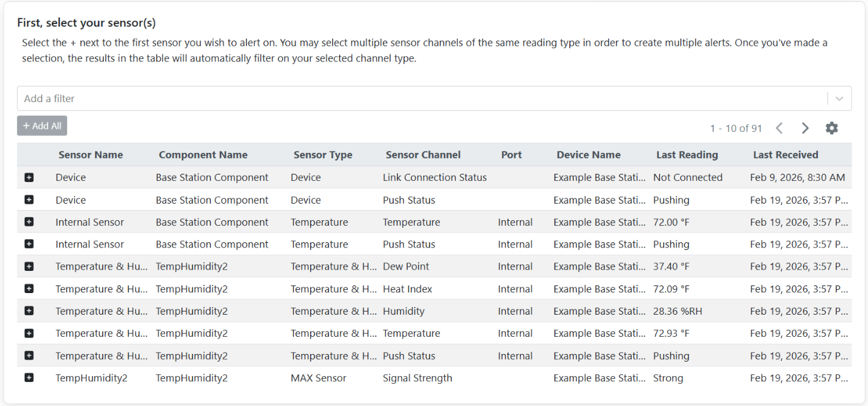Click the Sensor Channel column header
This screenshot has height=406, width=868.
tap(423, 155)
